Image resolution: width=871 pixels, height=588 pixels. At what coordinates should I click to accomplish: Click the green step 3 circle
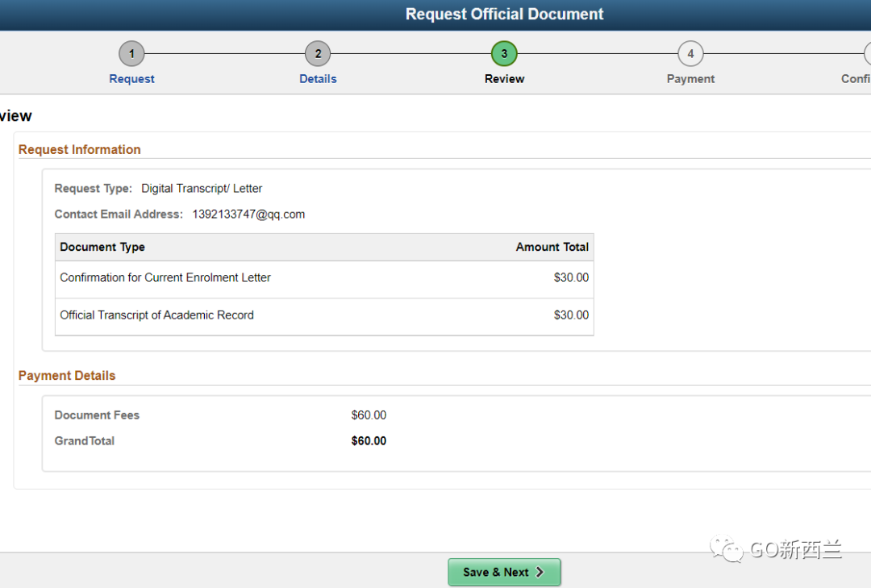click(x=504, y=54)
